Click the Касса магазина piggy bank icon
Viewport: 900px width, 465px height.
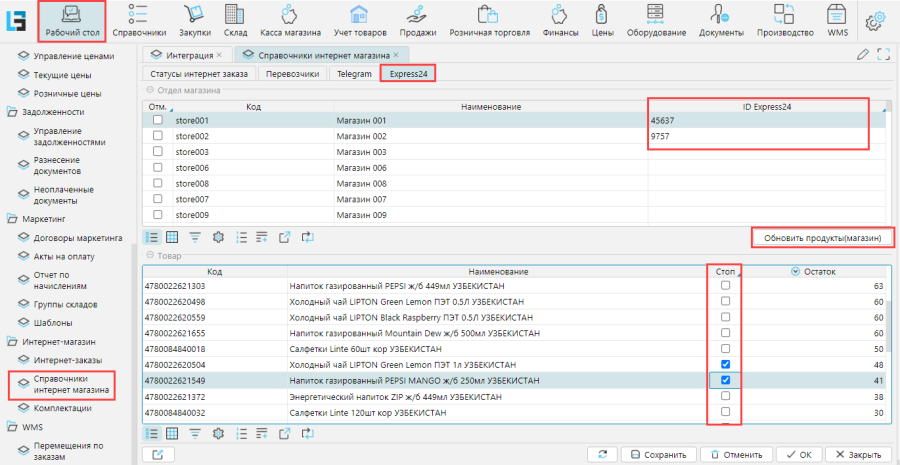click(288, 15)
